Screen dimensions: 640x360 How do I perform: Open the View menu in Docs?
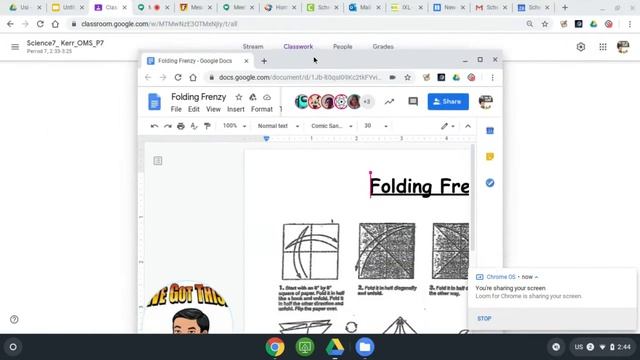pos(213,109)
